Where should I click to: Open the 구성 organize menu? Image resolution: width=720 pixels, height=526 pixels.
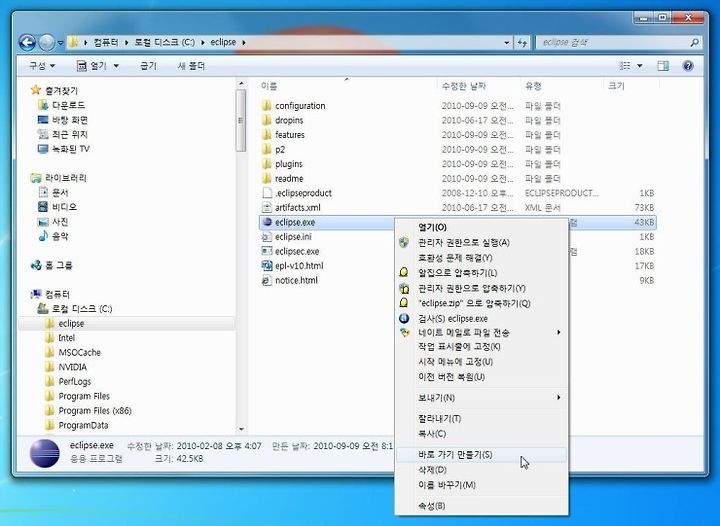coord(42,66)
